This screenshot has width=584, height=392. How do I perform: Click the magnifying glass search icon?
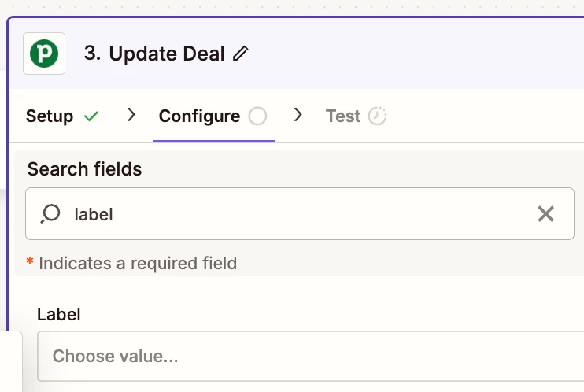pyautogui.click(x=50, y=214)
